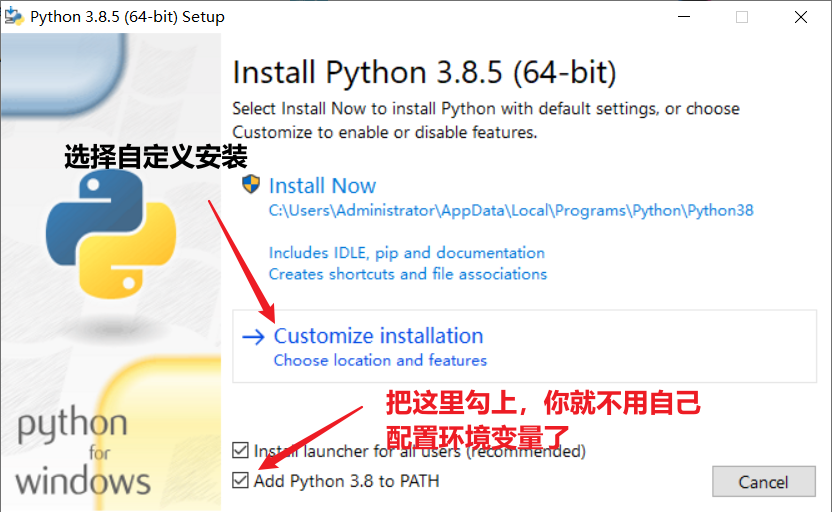Click the black 选择自定义安装 annotation text
Viewport: 832px width, 512px height.
[x=155, y=157]
